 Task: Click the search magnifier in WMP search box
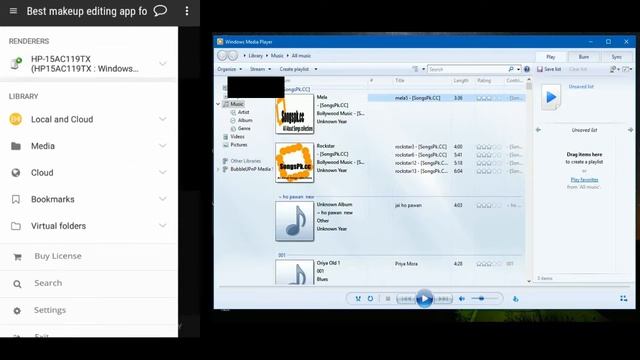(511, 69)
